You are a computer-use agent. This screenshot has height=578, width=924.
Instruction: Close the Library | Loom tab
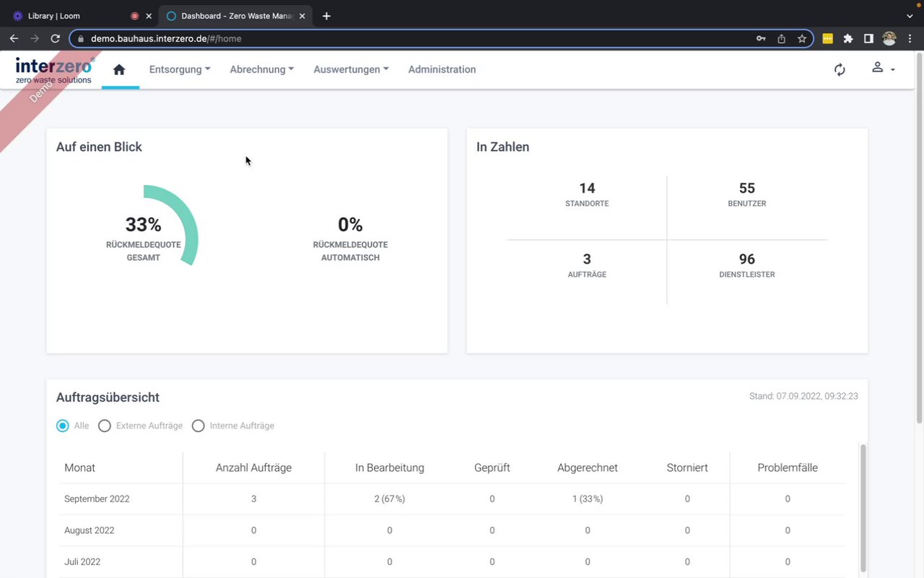(x=149, y=16)
